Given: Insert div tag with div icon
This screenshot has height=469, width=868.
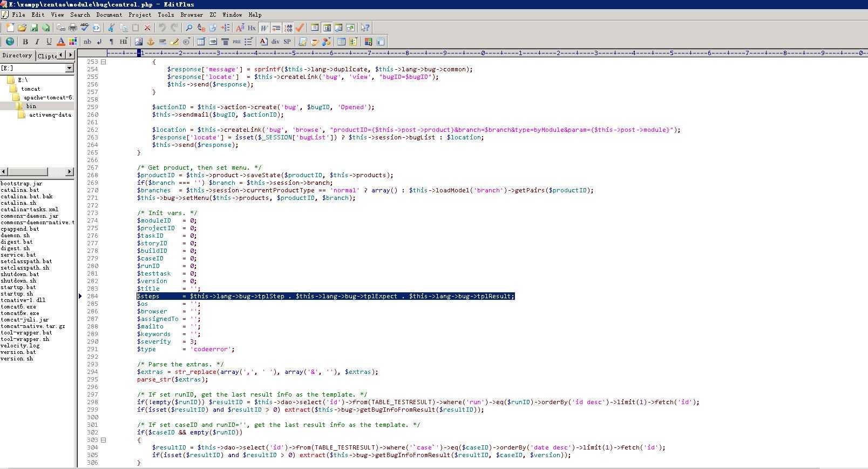Looking at the screenshot, I should [x=275, y=42].
